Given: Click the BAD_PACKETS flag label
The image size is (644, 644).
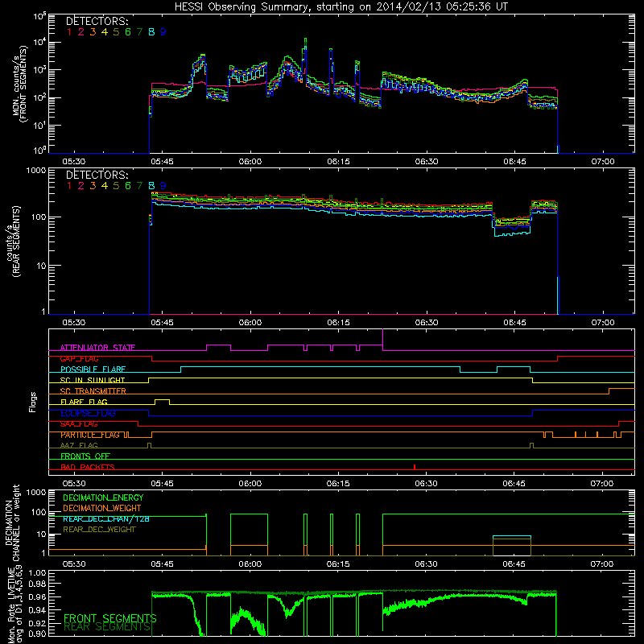Looking at the screenshot, I should point(88,467).
